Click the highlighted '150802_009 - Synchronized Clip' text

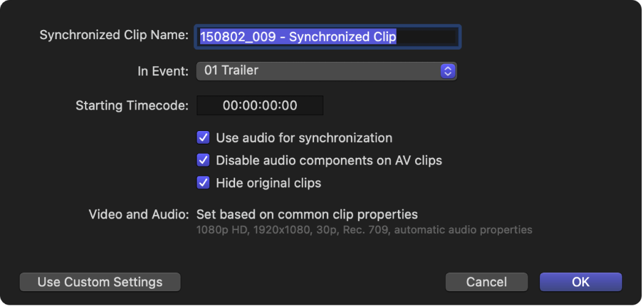point(298,37)
